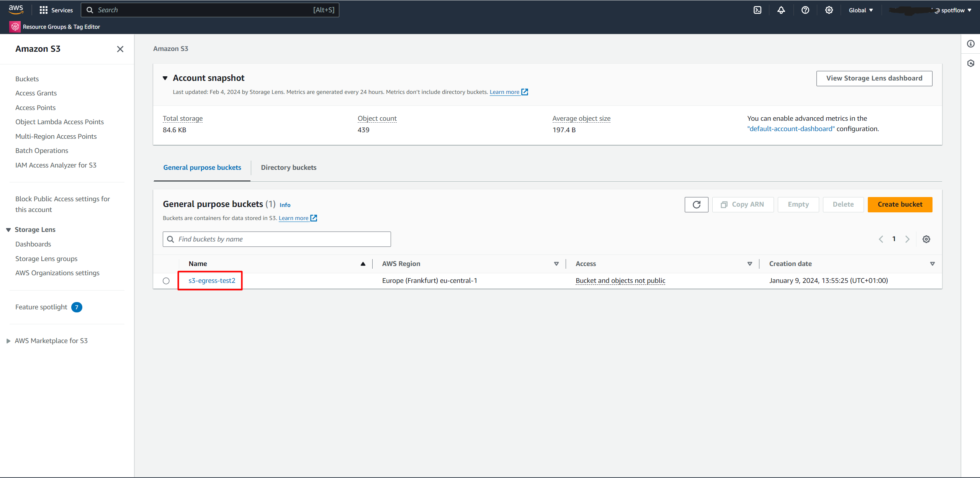Click the Total storage metric label
Image resolution: width=980 pixels, height=478 pixels.
[x=183, y=118]
